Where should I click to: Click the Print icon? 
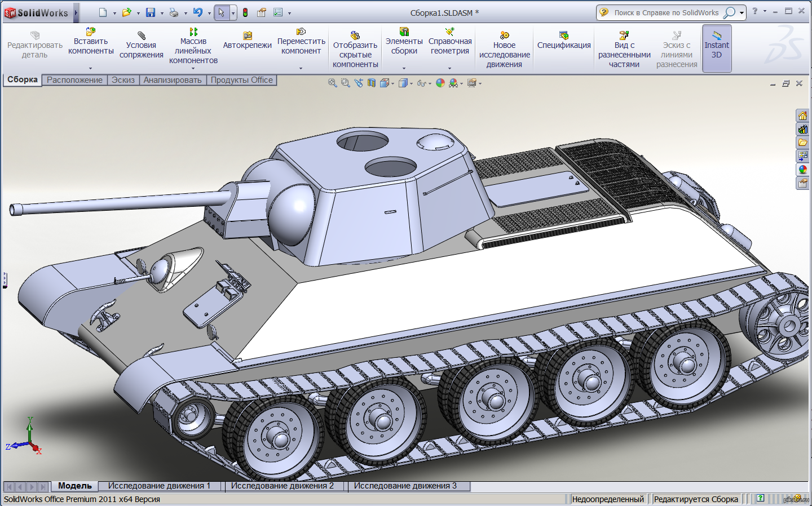point(174,12)
